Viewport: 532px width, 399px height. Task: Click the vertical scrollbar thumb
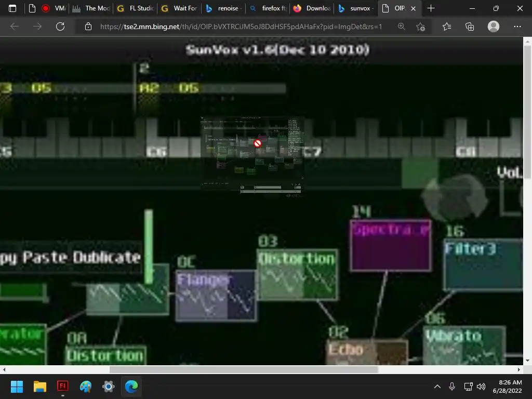[x=527, y=112]
